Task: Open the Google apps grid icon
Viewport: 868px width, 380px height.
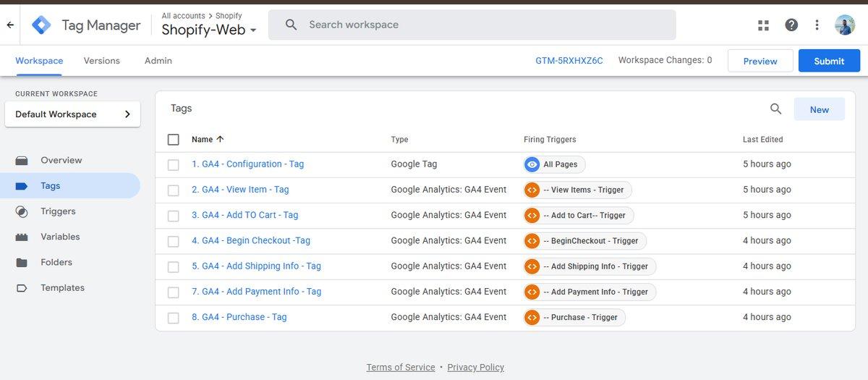Action: point(763,25)
